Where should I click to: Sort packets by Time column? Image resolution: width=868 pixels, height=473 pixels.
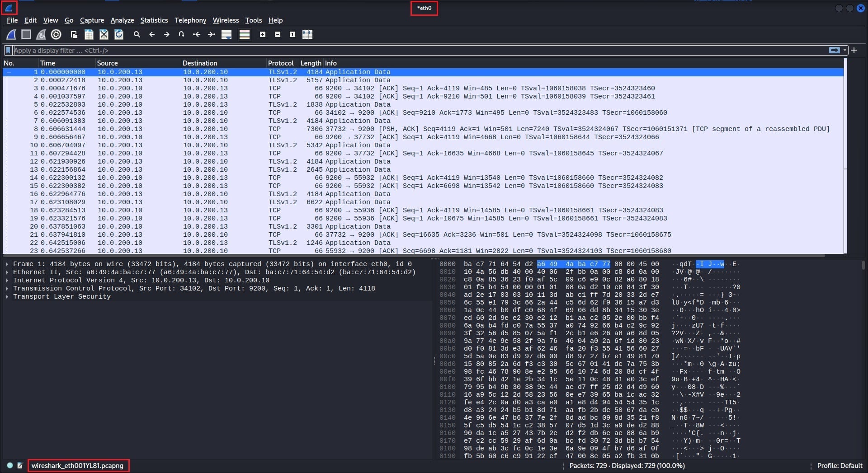(x=67, y=63)
